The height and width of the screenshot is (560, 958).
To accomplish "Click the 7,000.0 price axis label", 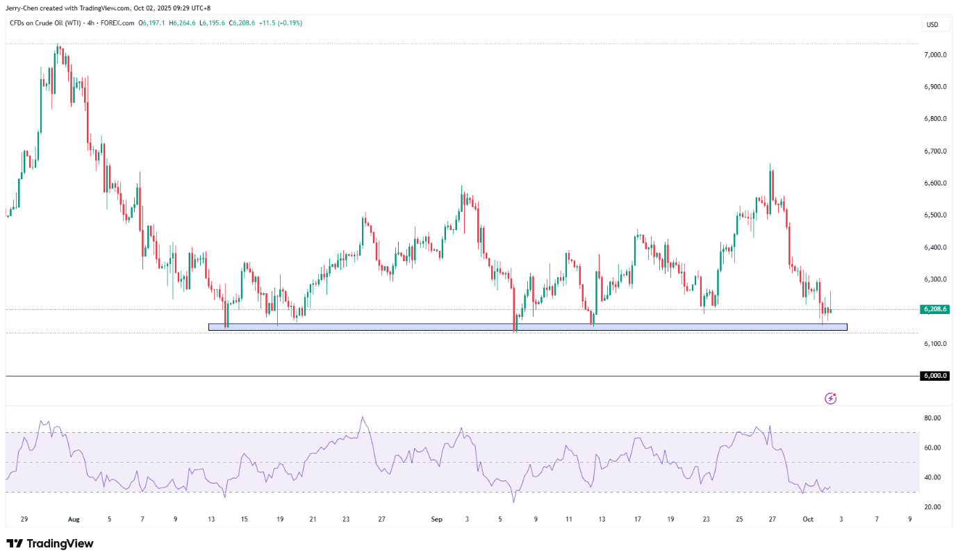I will point(935,55).
